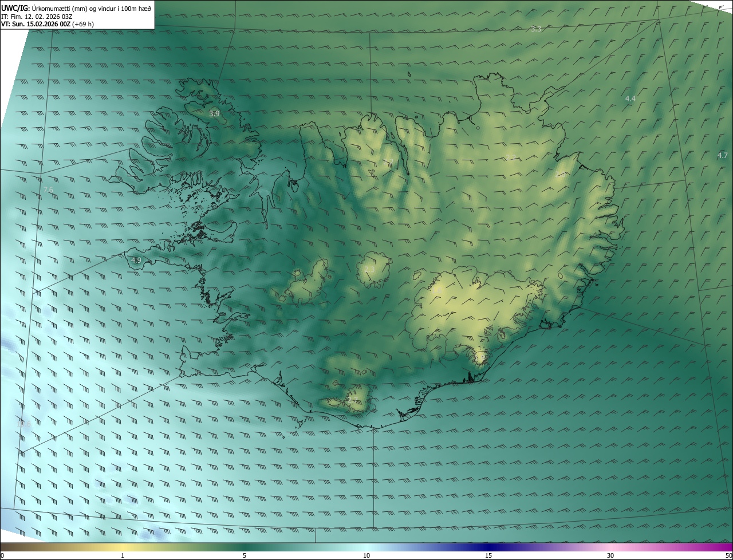The width and height of the screenshot is (733, 560).
Task: Click the 2.7 value label on Mýrdalsjökull glacier
Action: tap(353, 400)
